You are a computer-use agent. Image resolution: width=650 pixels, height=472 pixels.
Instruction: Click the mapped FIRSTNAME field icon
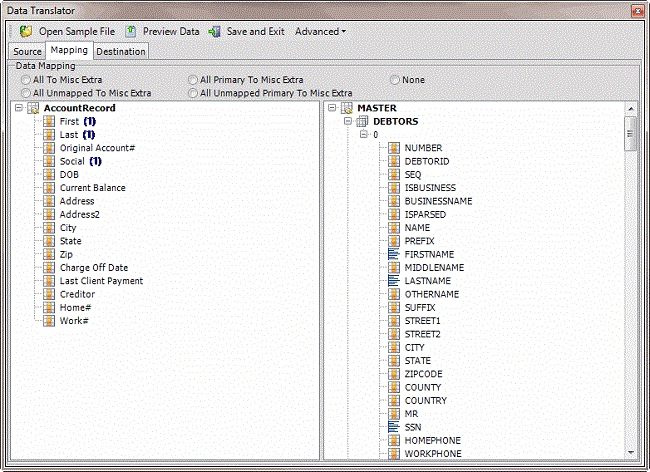(x=393, y=255)
